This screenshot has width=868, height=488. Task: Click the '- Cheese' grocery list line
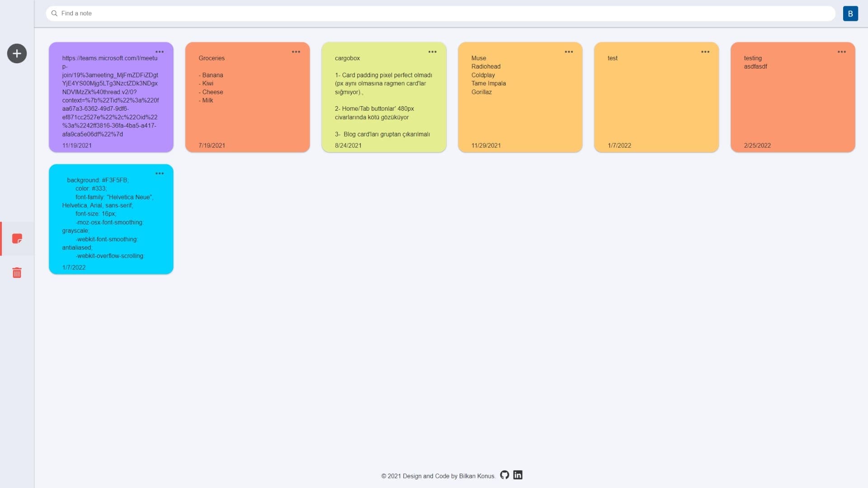211,92
